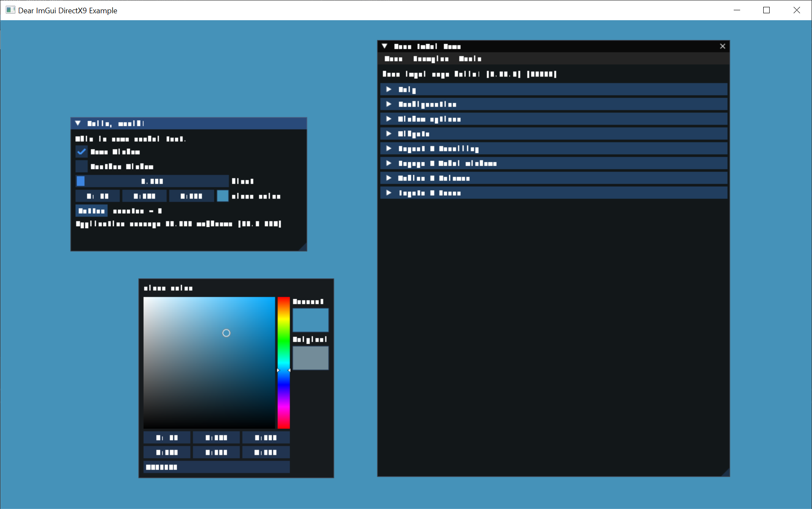812x509 pixels.
Task: Collapse the Dear ImGui Demo window via title arrow
Action: [385, 46]
